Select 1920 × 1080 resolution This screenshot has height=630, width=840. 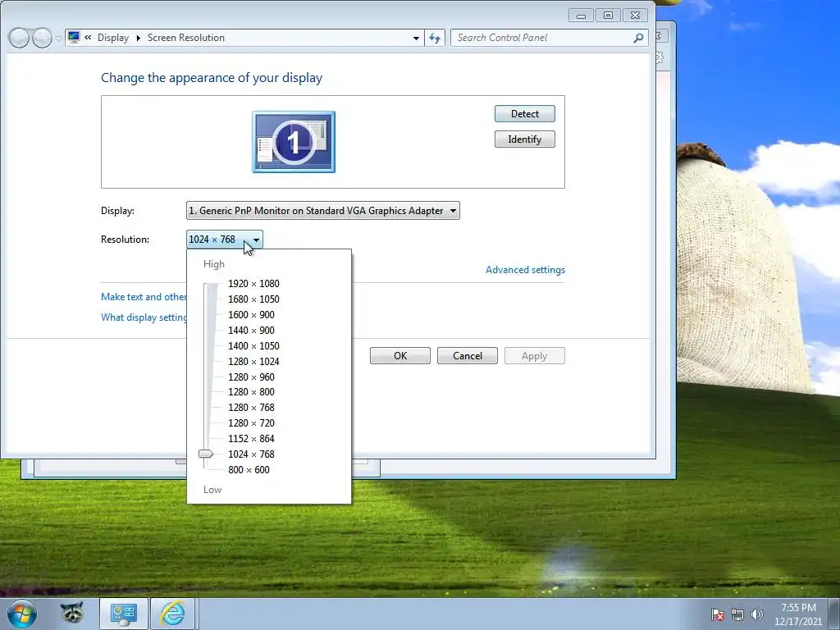(x=253, y=283)
